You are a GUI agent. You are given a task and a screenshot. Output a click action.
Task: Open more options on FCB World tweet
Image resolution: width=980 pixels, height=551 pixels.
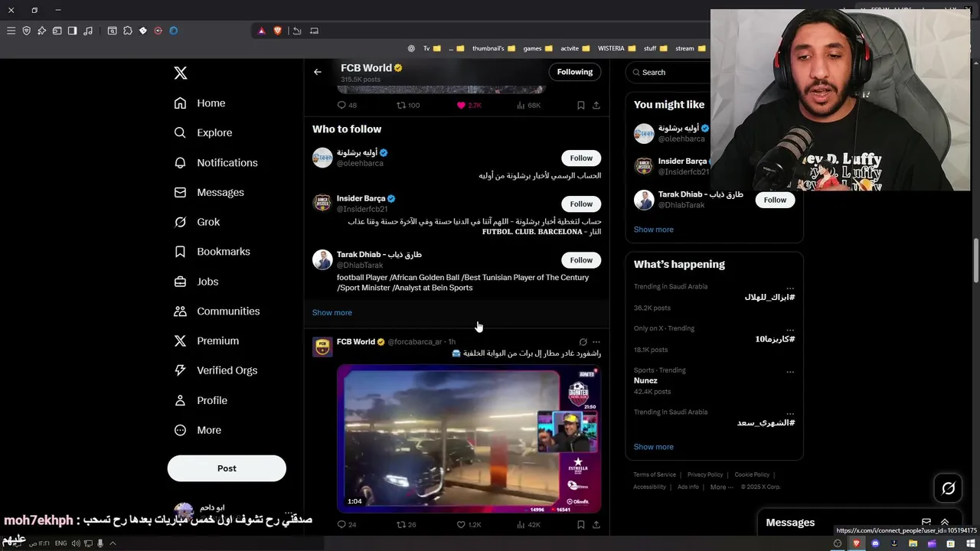pos(596,342)
